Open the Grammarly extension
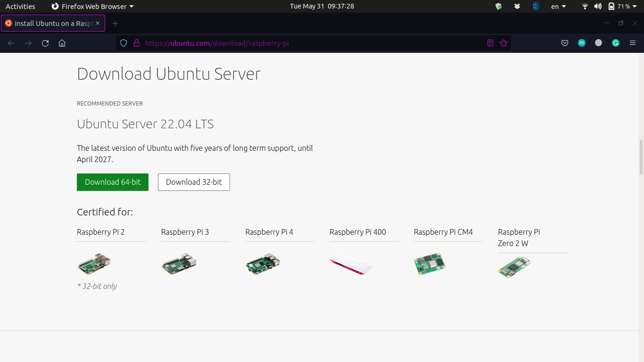This screenshot has width=644, height=362. pos(615,43)
